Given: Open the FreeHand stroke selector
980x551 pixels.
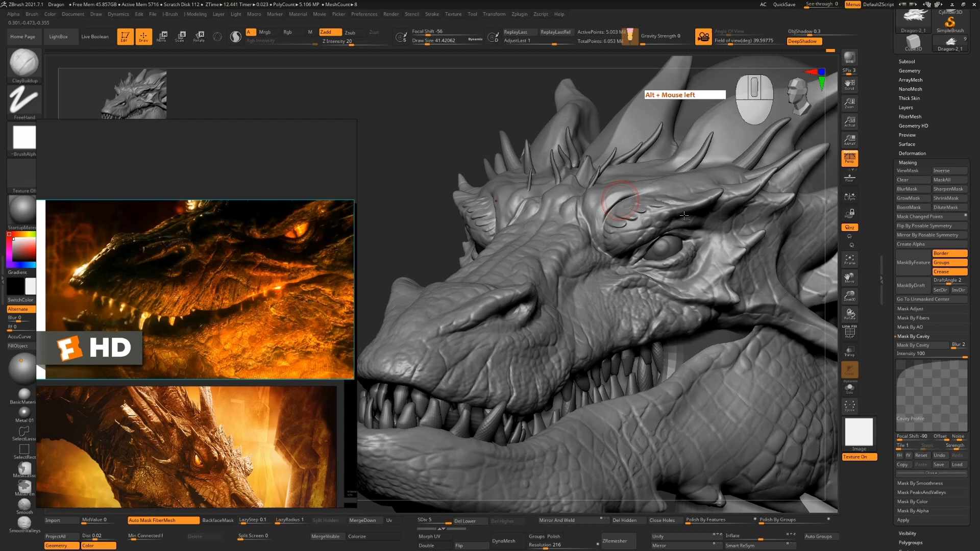Looking at the screenshot, I should [x=24, y=99].
